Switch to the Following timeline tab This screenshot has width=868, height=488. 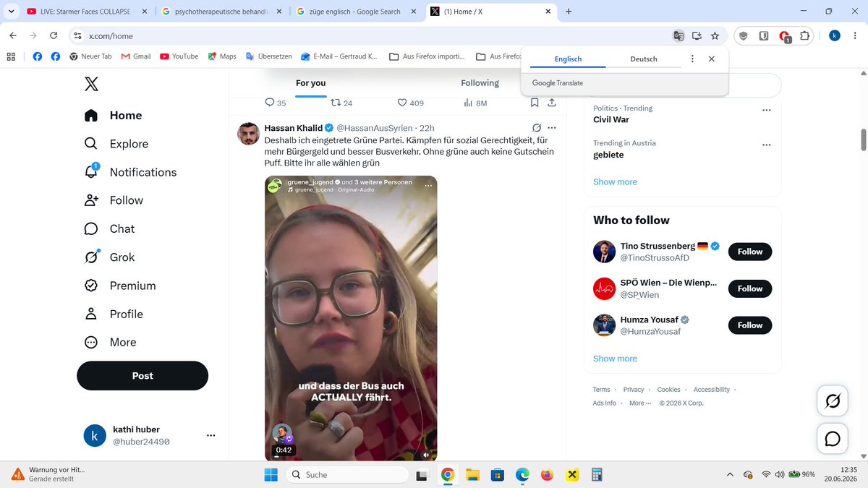[x=480, y=83]
